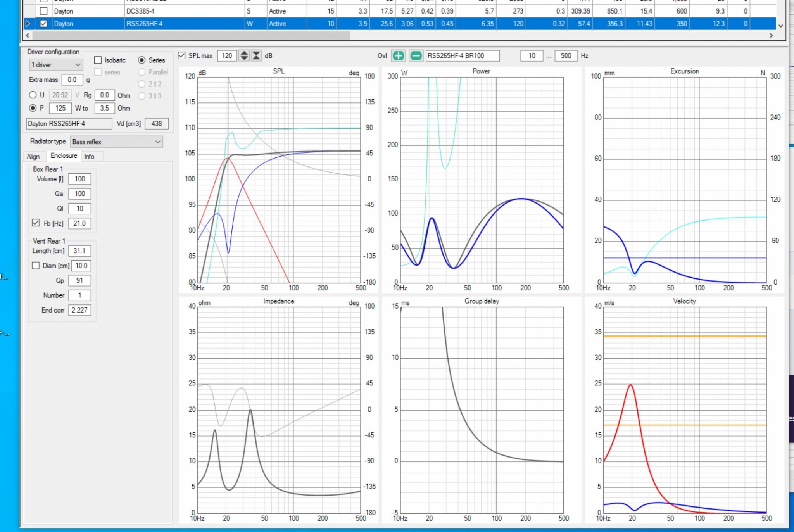Click the 850.1 cell in DCS385-4 row

point(609,11)
